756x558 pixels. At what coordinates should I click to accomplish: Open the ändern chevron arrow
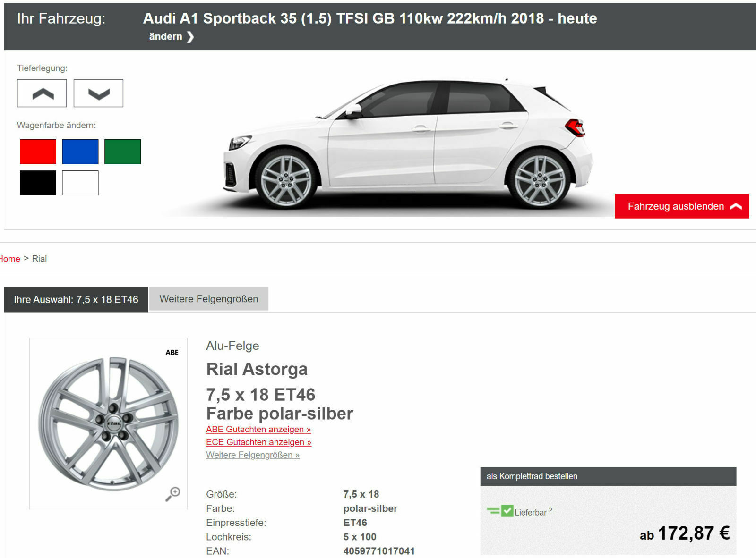pos(191,36)
